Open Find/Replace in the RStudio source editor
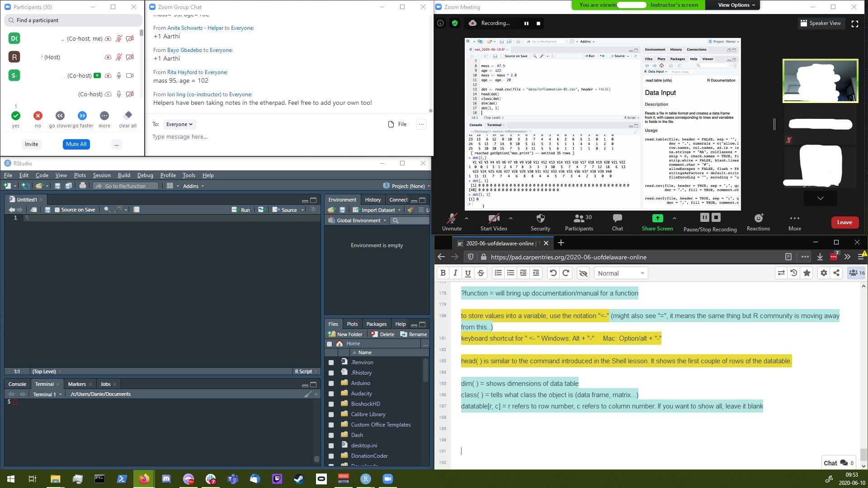Viewport: 868px width, 488px height. click(x=107, y=210)
